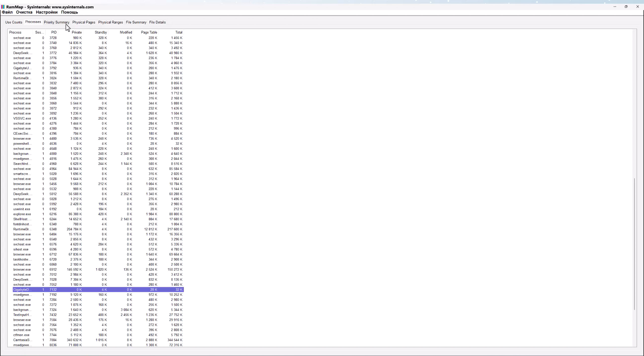Click the highlighted GigabyteD row PID 7132
644x356 pixels.
click(x=98, y=290)
